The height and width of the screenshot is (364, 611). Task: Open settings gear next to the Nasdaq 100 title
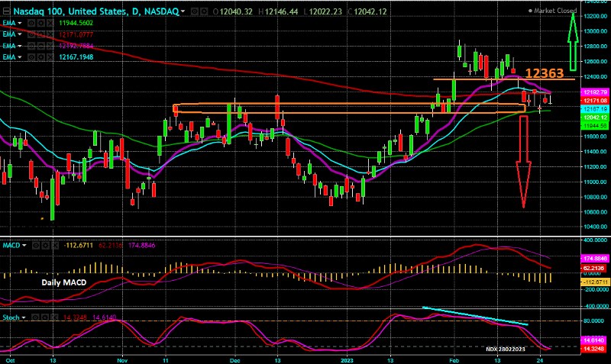(x=204, y=11)
